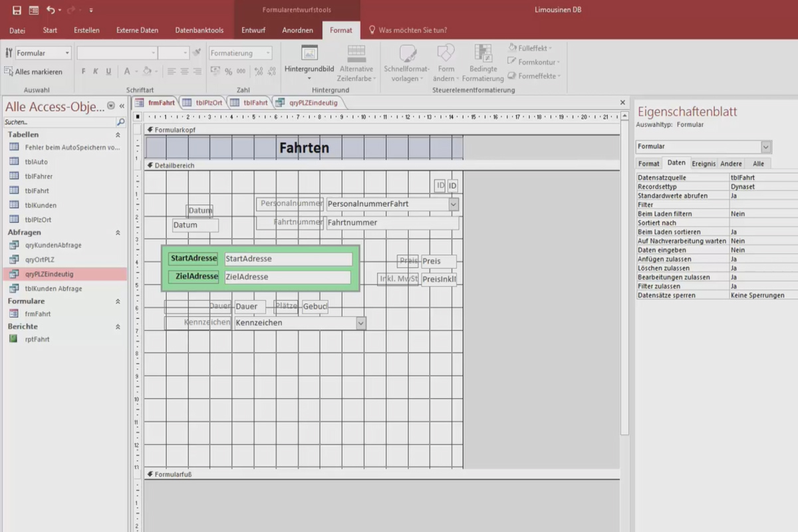The height and width of the screenshot is (532, 798).
Task: Open the font name dropdown
Action: 152,53
